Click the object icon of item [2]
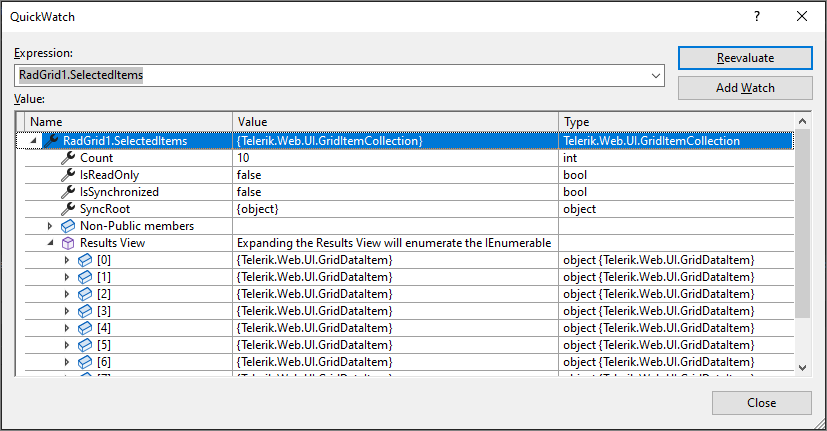This screenshot has height=431, width=827. [x=85, y=294]
